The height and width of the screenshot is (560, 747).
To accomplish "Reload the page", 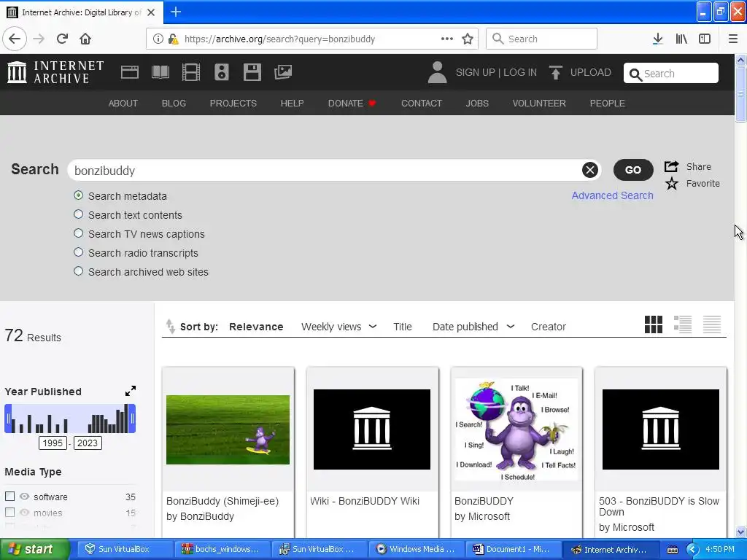I will [x=63, y=39].
